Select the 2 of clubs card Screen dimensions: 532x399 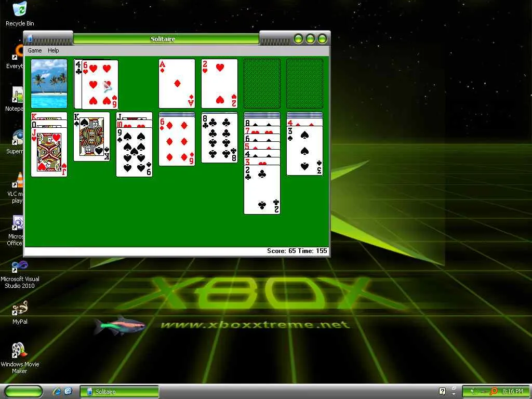[x=262, y=190]
